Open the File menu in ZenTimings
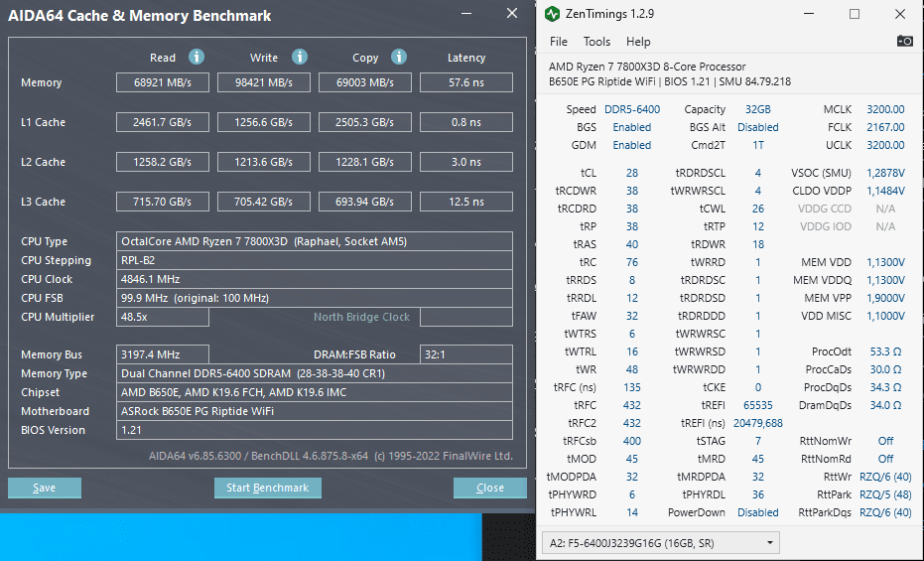The height and width of the screenshot is (561, 924). point(558,42)
